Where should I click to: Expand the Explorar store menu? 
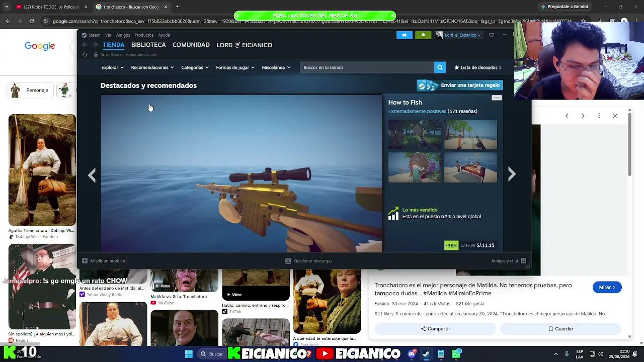pyautogui.click(x=112, y=67)
